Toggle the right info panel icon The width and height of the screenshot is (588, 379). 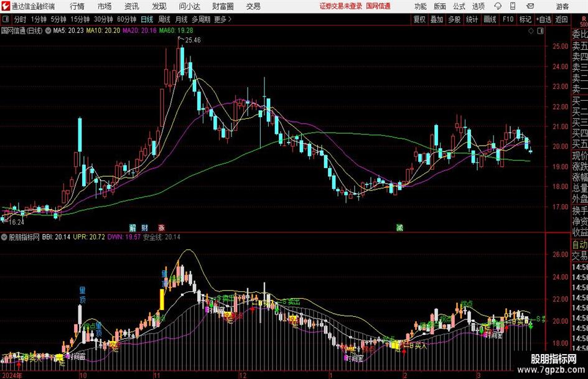[540, 30]
